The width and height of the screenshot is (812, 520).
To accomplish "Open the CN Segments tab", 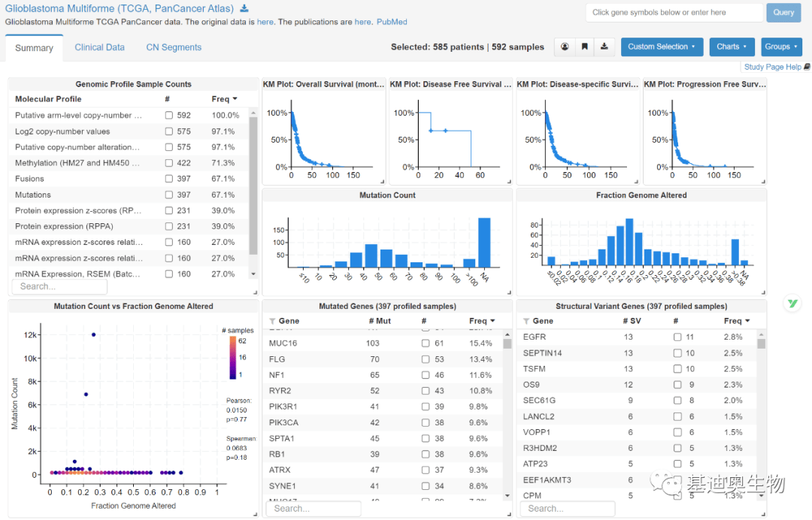I will [x=174, y=47].
